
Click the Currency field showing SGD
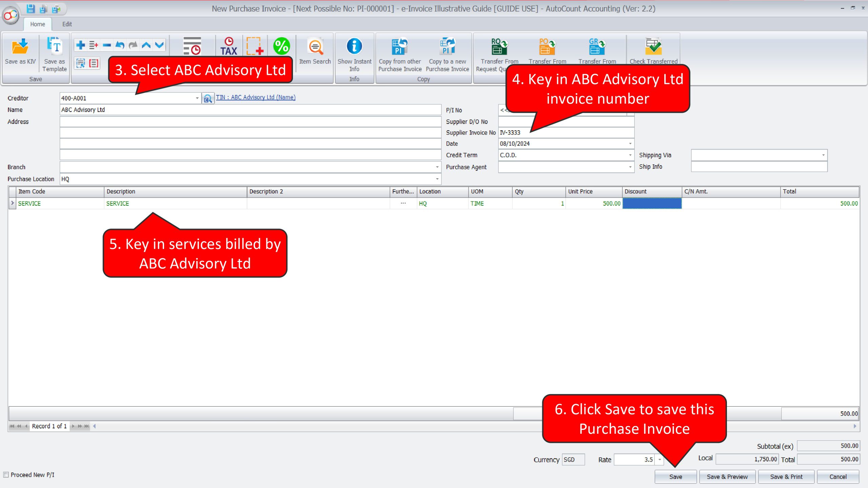573,460
